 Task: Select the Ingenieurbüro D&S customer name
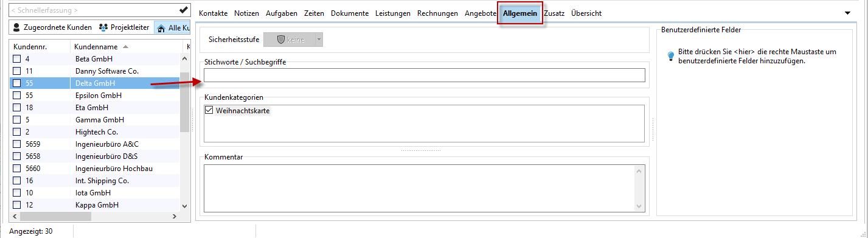[106, 156]
